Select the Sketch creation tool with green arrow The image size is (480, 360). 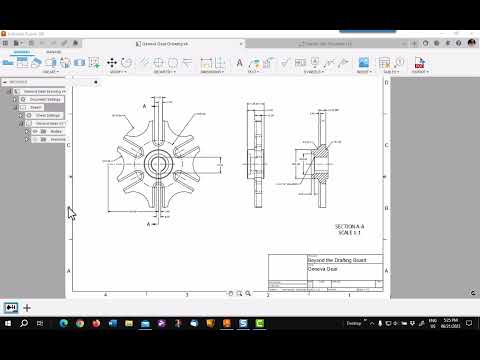pyautogui.click(x=94, y=62)
